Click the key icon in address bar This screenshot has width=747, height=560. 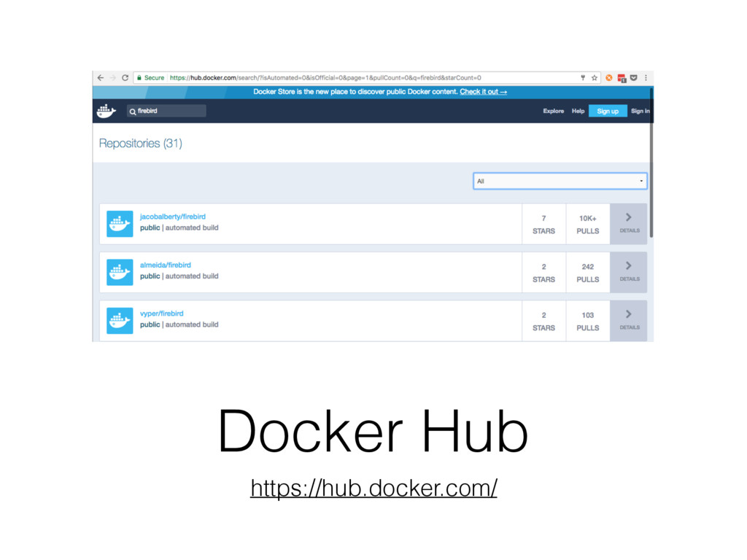coord(583,77)
